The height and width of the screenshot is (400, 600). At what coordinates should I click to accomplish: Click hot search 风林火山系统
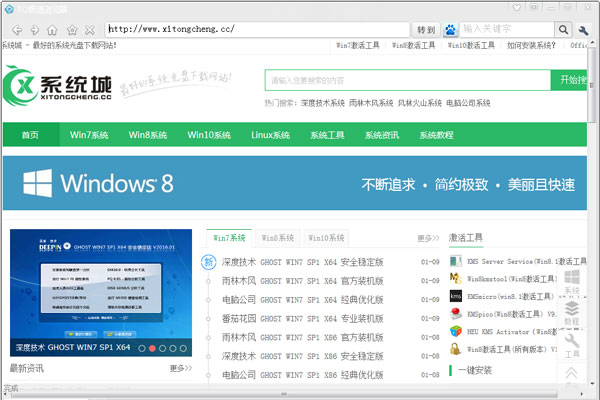pos(420,103)
